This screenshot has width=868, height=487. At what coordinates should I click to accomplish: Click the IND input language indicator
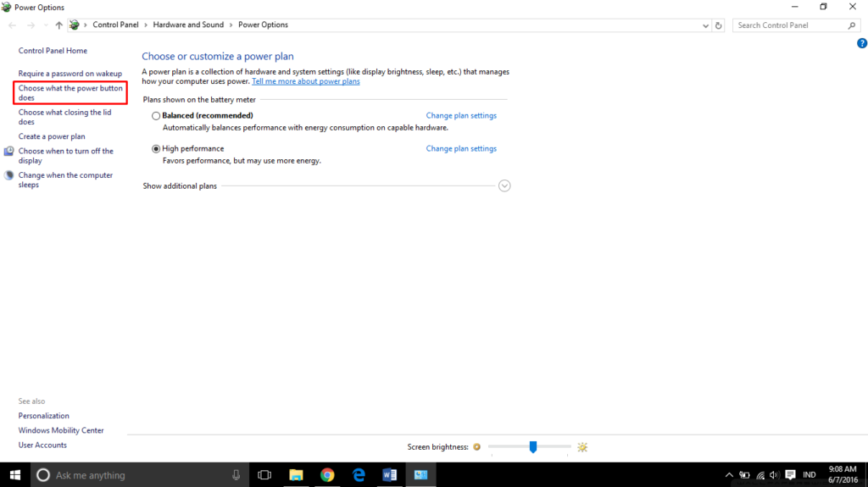click(810, 475)
